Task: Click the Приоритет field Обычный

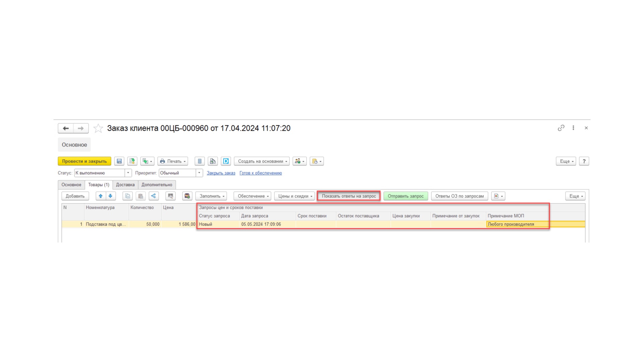Action: click(177, 173)
